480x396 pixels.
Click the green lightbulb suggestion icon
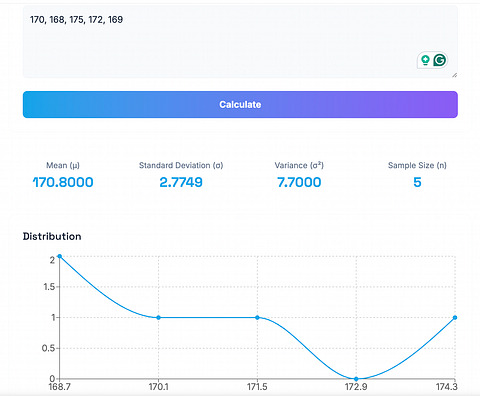point(425,60)
